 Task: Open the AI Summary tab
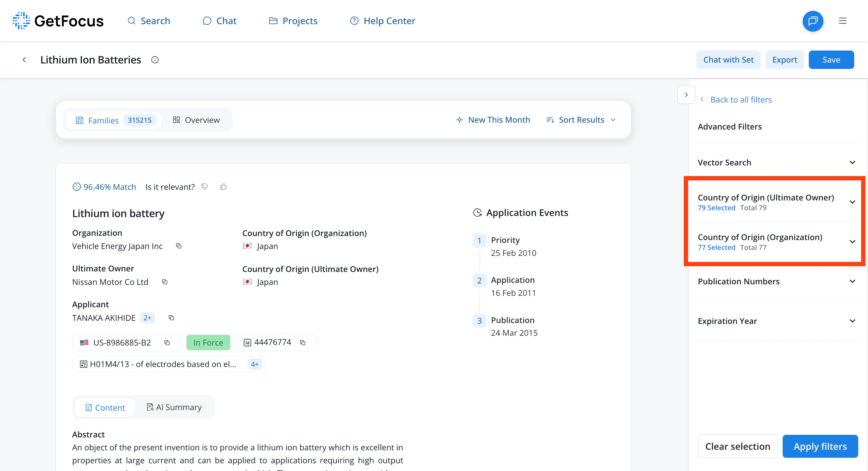click(174, 407)
